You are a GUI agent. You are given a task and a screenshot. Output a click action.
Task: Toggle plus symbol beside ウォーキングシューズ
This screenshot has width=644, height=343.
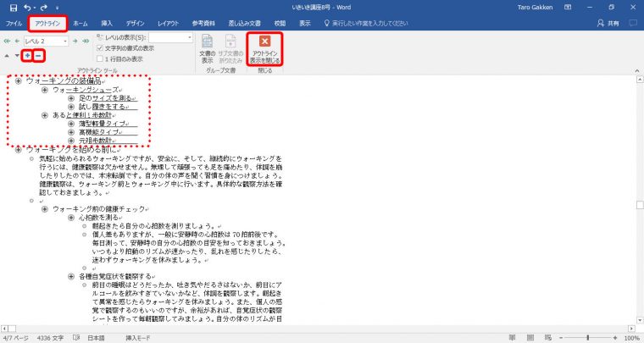pos(45,90)
